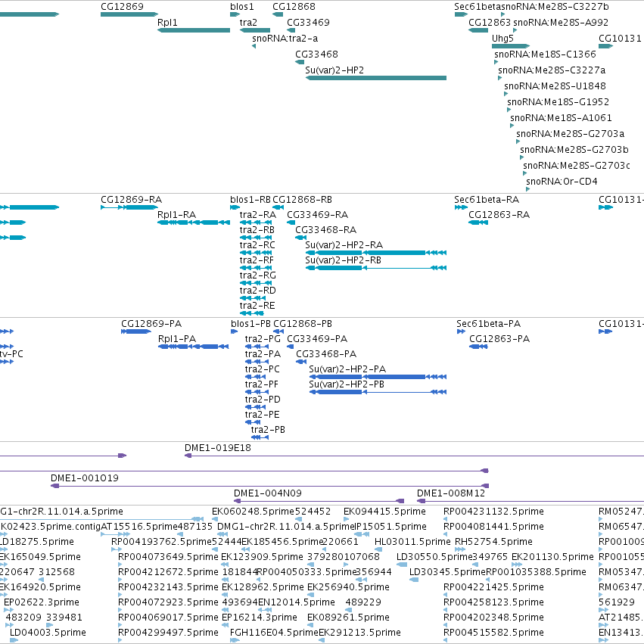Open the RH52754.5prime EST label
Viewport: 644px width, 644px height.
click(493, 542)
